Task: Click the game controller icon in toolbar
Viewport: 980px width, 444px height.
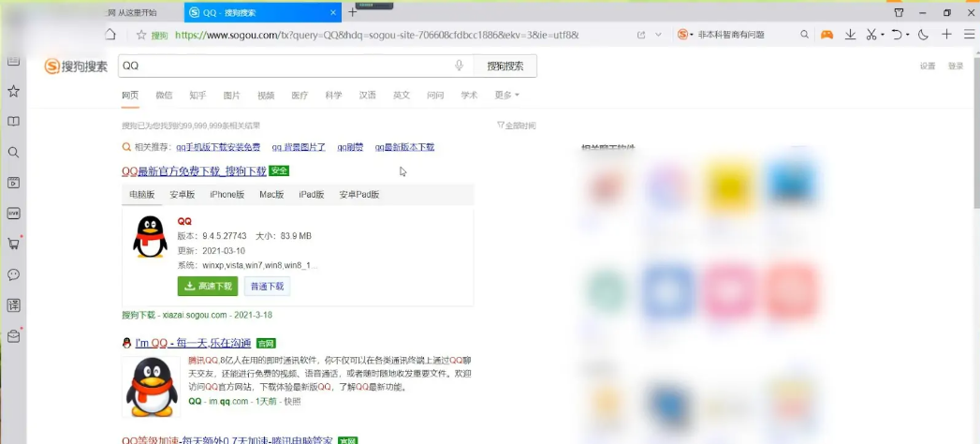Action: tap(826, 35)
